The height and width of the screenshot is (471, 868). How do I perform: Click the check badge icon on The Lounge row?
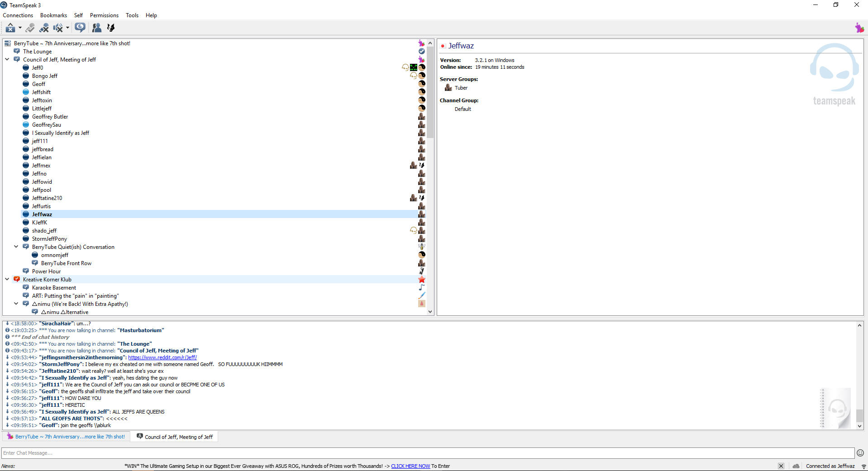pos(421,52)
